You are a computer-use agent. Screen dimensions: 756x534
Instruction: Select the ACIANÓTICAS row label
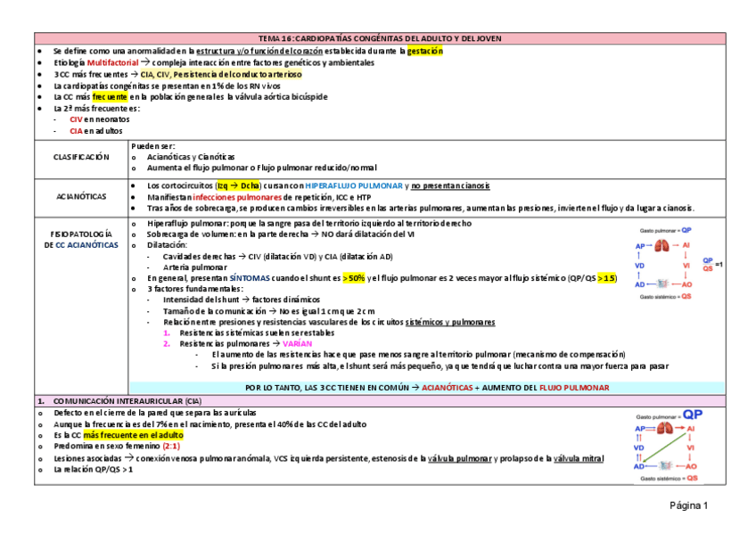coord(80,196)
